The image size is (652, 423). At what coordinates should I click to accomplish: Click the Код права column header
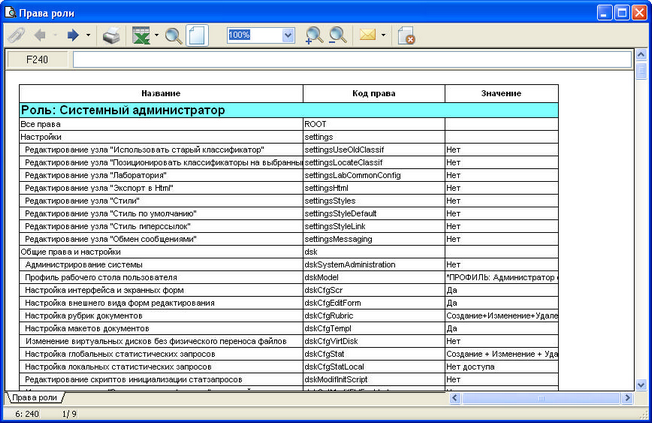point(374,94)
